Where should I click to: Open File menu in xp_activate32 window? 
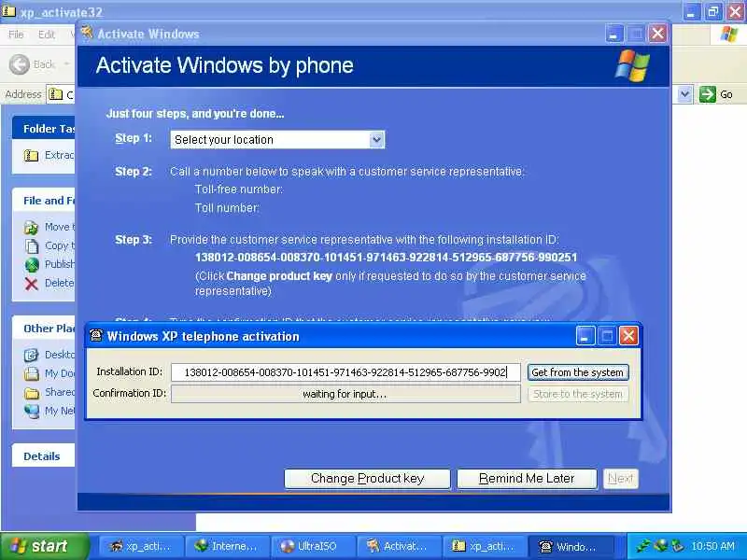(x=16, y=35)
